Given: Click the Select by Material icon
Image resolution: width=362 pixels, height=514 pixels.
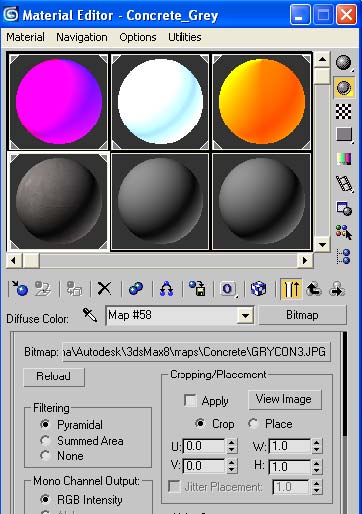Looking at the screenshot, I should click(344, 232).
